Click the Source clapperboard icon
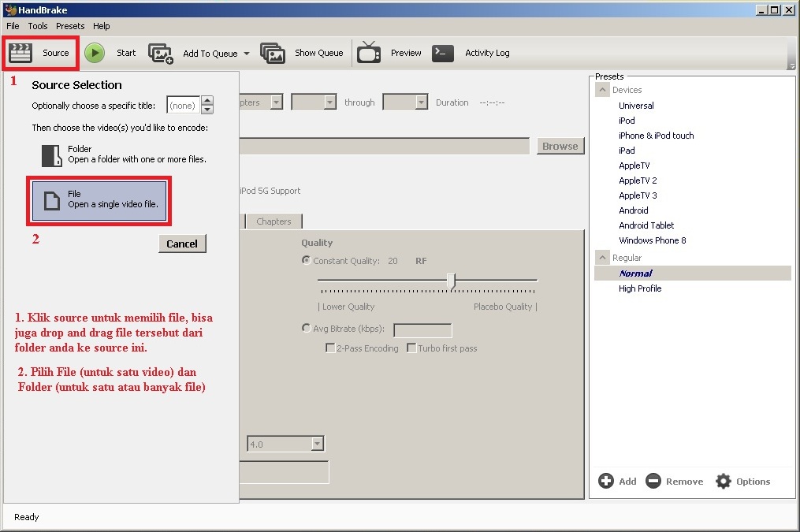 [20, 53]
